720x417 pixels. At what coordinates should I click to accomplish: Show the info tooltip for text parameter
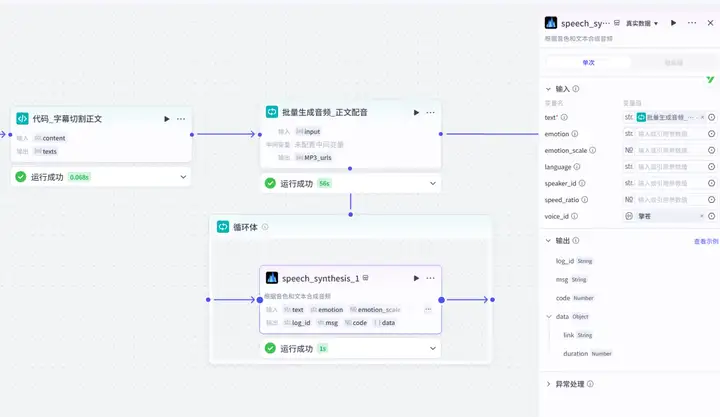pyautogui.click(x=564, y=118)
